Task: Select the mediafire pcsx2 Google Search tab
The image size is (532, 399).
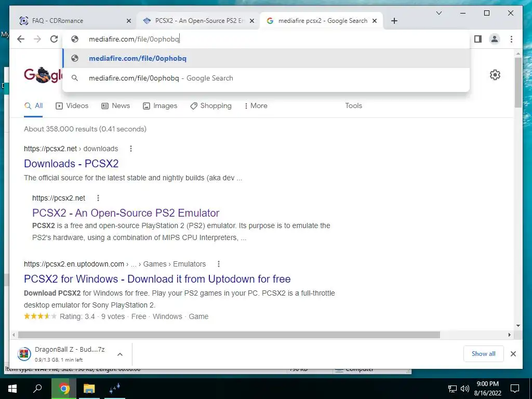Action: (x=321, y=21)
